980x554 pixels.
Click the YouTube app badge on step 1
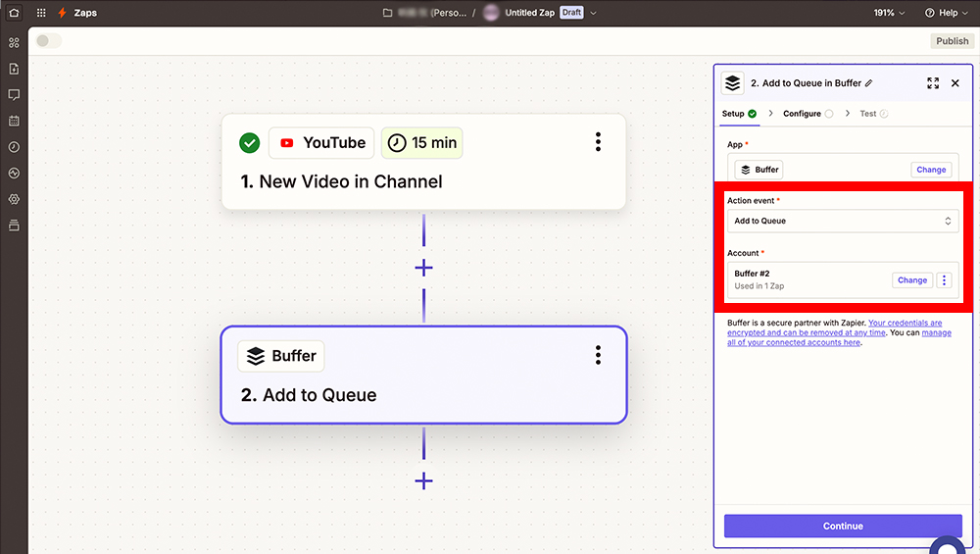pos(321,142)
